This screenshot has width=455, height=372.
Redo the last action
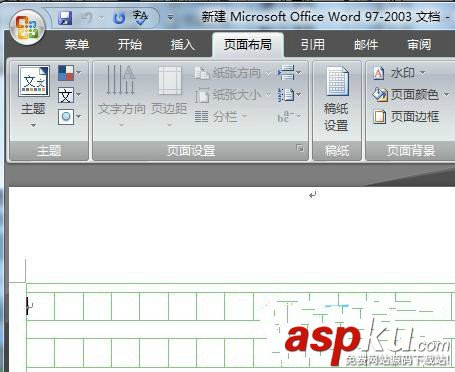point(119,18)
